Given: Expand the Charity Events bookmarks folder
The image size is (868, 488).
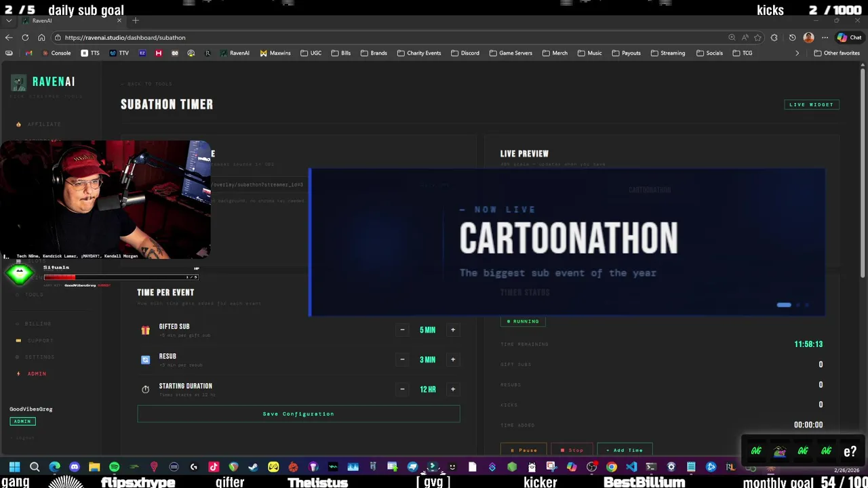Looking at the screenshot, I should tap(419, 53).
